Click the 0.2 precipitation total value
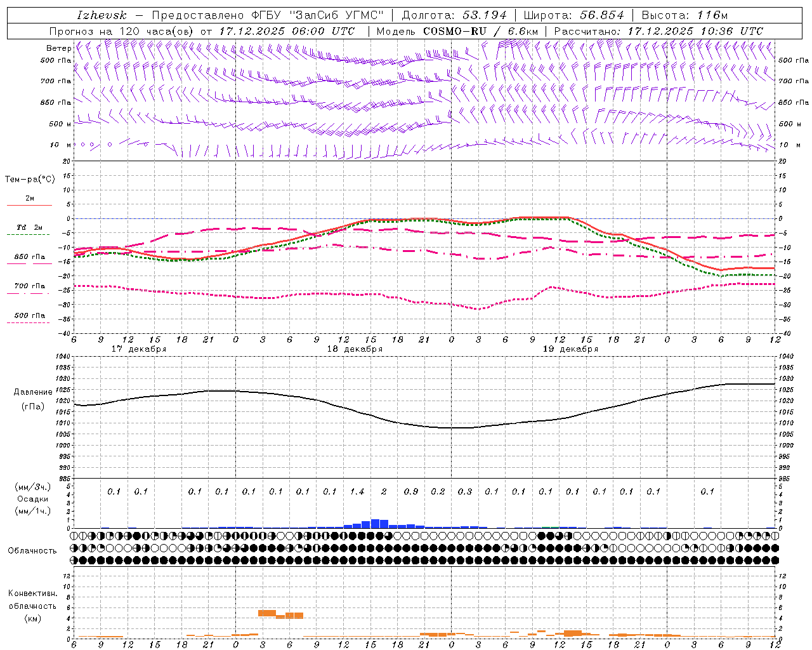 point(438,491)
